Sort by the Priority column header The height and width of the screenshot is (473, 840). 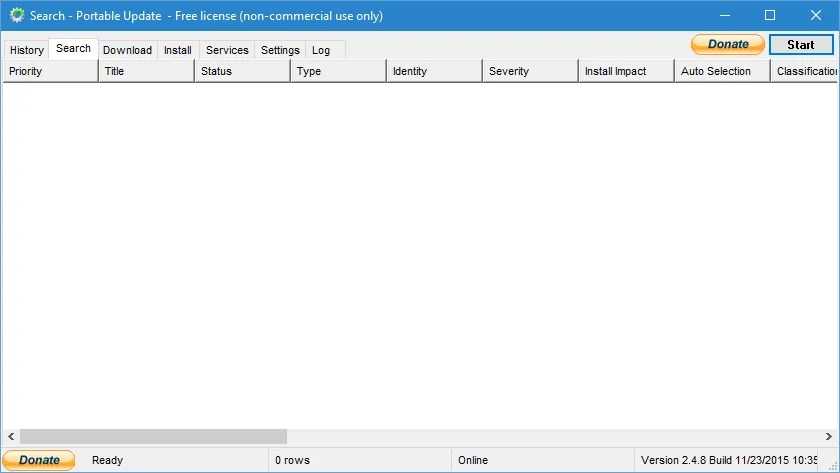coord(50,71)
